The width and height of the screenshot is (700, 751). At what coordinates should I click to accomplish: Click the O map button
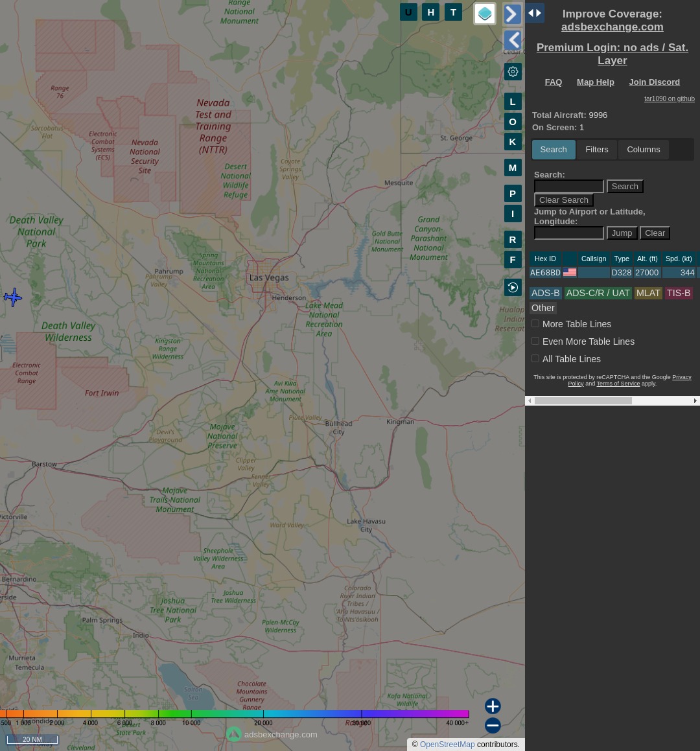tap(513, 122)
